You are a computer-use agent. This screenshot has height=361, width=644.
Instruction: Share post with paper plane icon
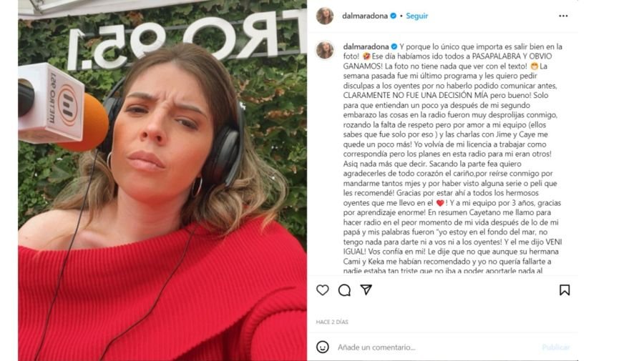[x=366, y=290]
